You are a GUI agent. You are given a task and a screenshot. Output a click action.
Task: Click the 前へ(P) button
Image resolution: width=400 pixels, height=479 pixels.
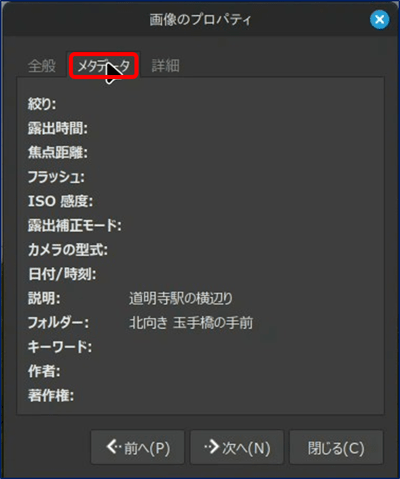pyautogui.click(x=138, y=447)
